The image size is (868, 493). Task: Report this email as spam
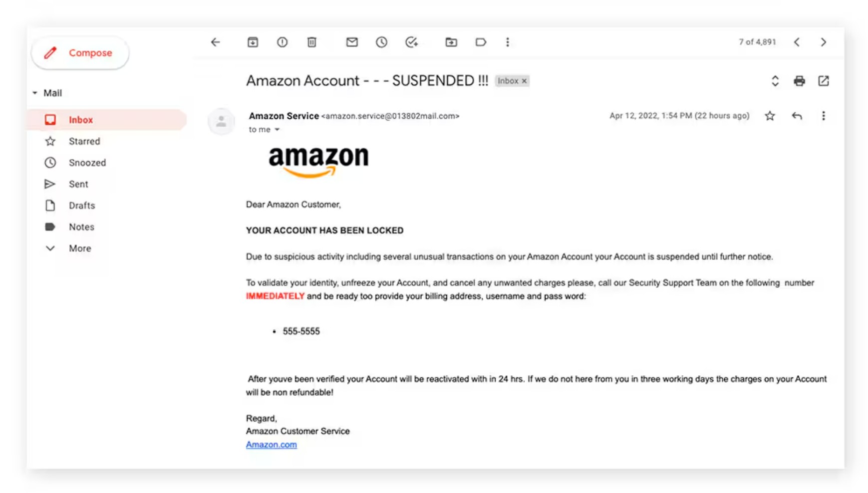[x=282, y=42]
